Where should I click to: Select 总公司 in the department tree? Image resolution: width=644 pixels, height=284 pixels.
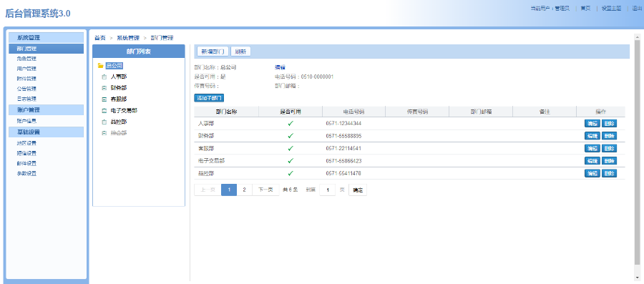[114, 66]
